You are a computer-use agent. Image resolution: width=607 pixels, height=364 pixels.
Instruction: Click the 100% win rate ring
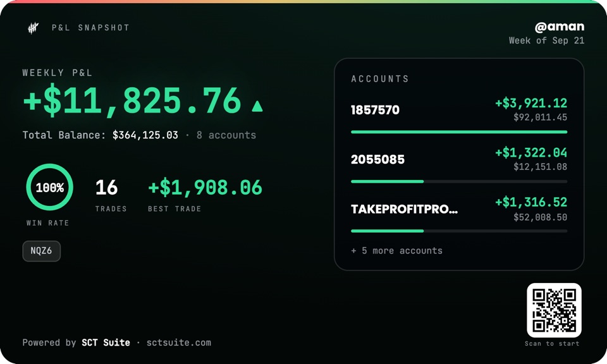tap(49, 187)
